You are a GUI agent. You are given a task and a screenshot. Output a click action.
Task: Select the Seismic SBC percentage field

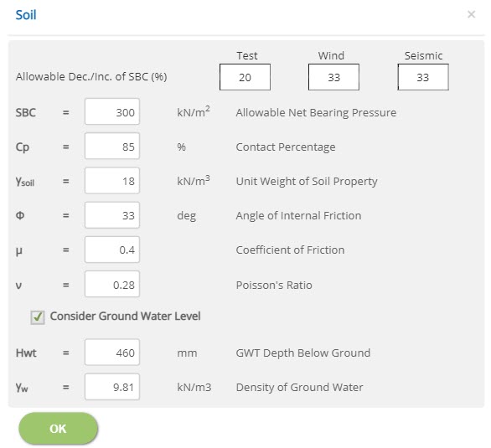tap(423, 77)
